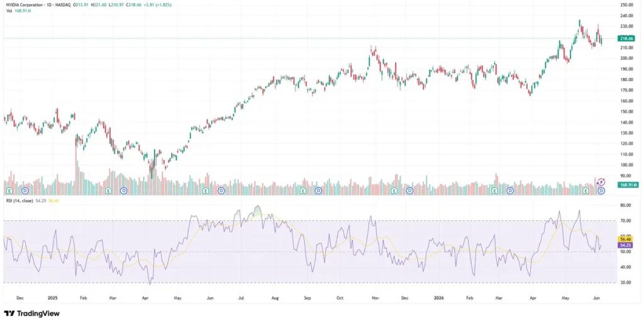644x324 pixels.
Task: Click the 250.00 price axis label
Action: [x=627, y=5]
